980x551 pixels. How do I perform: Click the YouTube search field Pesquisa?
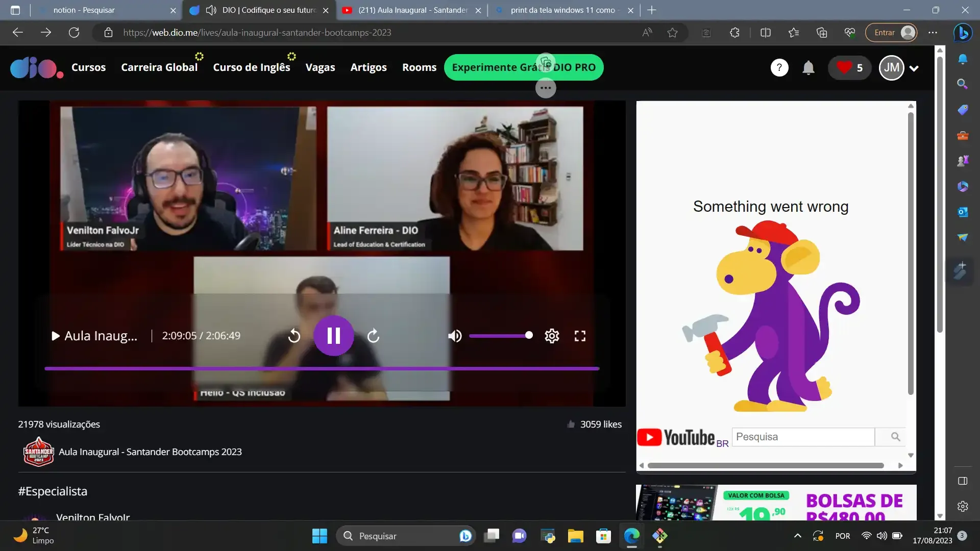coord(803,437)
